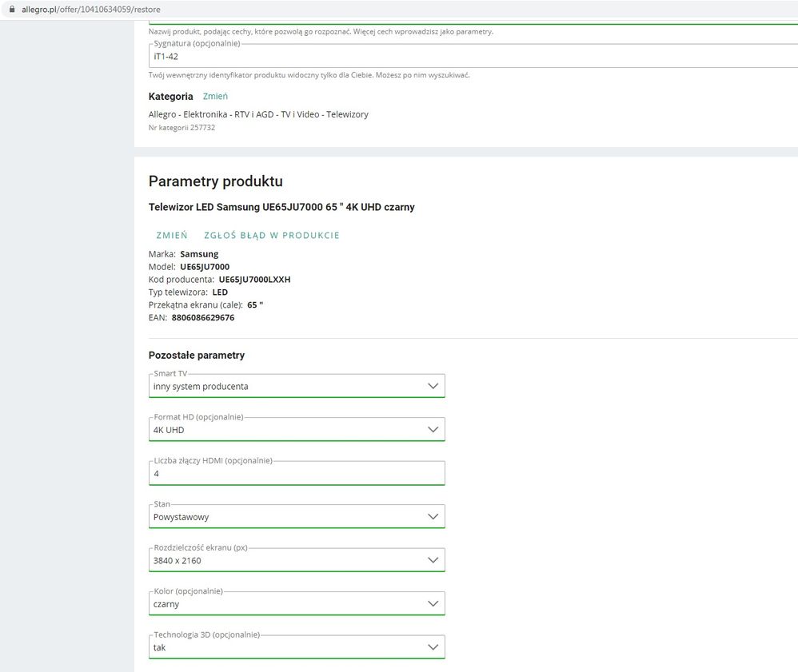Click the text Nr kategorii 257732
Image resolution: width=798 pixels, height=672 pixels.
click(182, 128)
